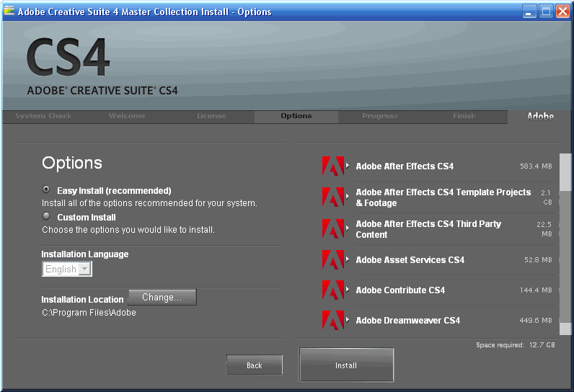Image resolution: width=574 pixels, height=392 pixels.
Task: Click the installation path C:\Program Files\Adobe
Action: click(89, 313)
